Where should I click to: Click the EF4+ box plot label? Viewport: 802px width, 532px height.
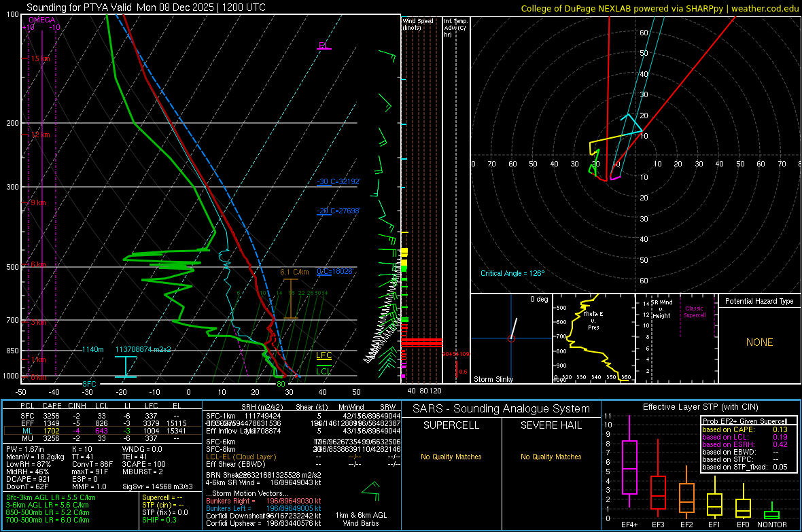[629, 525]
